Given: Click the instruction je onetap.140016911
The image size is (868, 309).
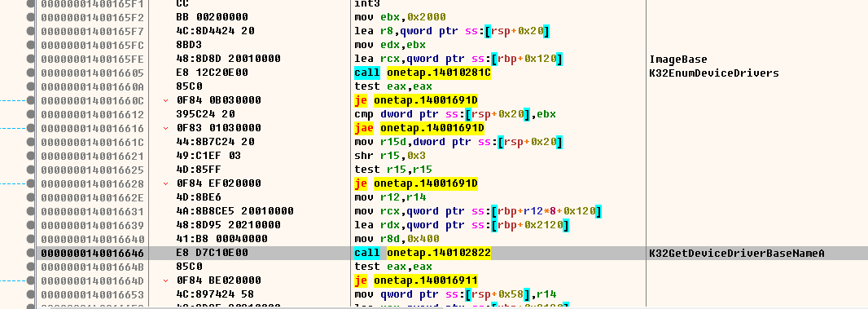Looking at the screenshot, I should click(x=416, y=280).
